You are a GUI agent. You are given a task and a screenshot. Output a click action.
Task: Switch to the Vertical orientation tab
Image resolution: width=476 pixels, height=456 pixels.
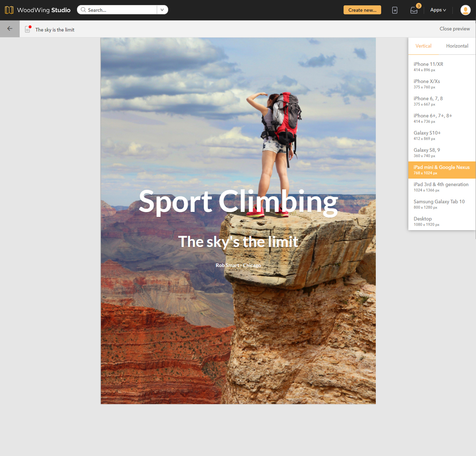[x=423, y=46]
